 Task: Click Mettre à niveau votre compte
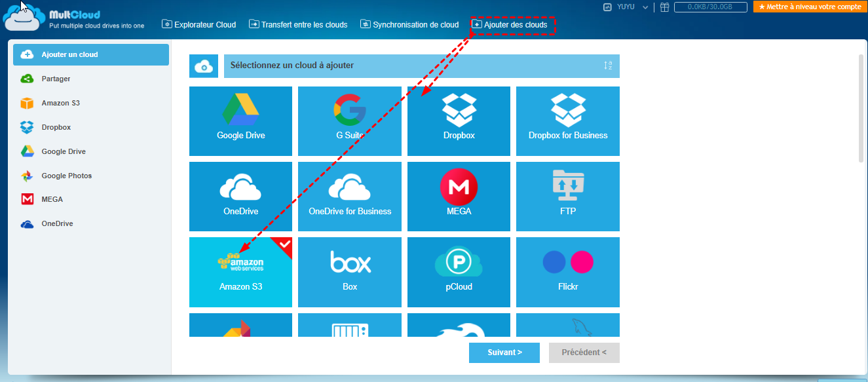point(810,7)
